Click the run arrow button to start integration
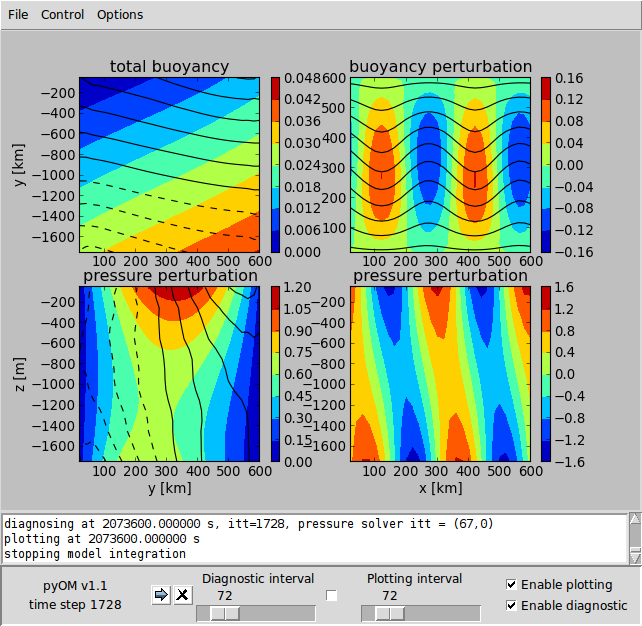This screenshot has width=642, height=626. [161, 595]
